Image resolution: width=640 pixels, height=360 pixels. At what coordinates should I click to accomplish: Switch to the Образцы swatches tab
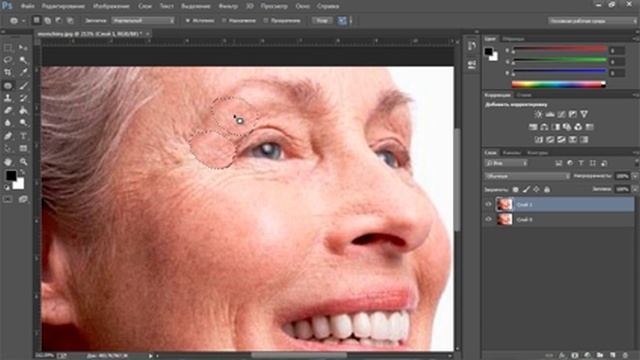513,39
